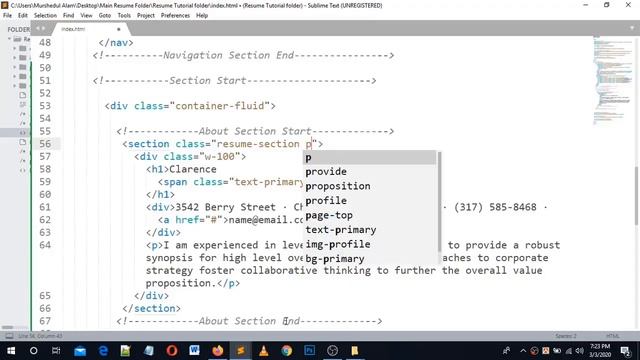Open the Mail app from the taskbar
640x360 pixels.
tap(80, 351)
